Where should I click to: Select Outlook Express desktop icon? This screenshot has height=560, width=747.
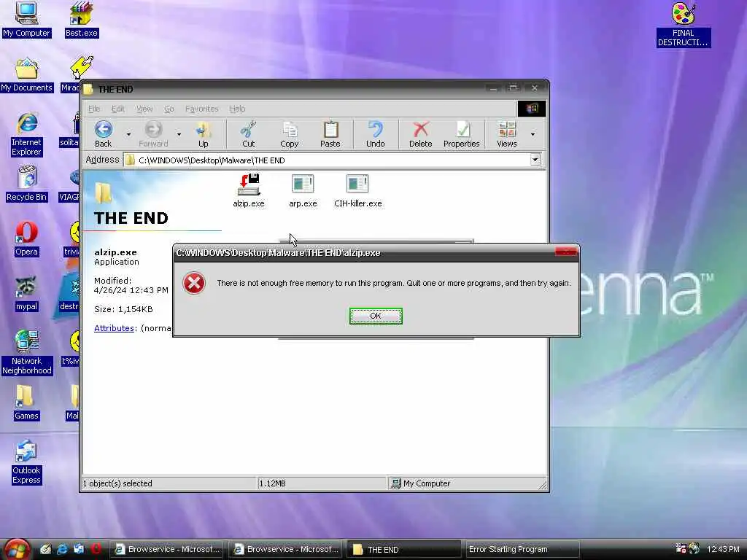pyautogui.click(x=26, y=462)
